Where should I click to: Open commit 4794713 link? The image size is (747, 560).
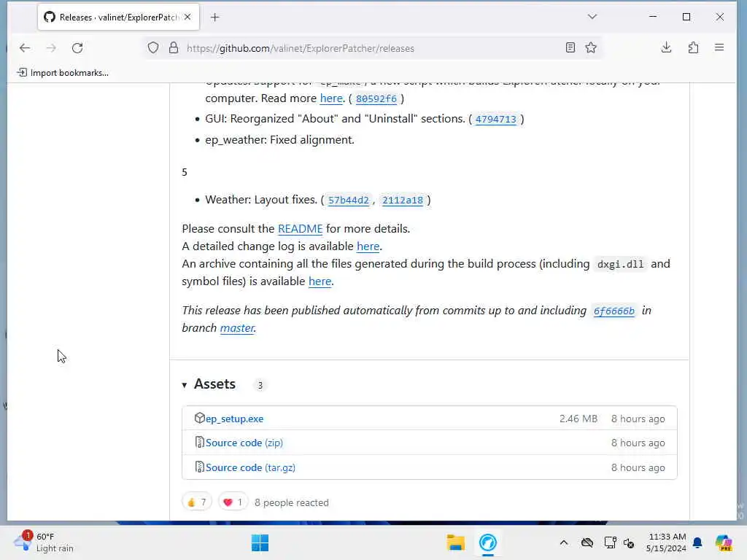tap(495, 119)
